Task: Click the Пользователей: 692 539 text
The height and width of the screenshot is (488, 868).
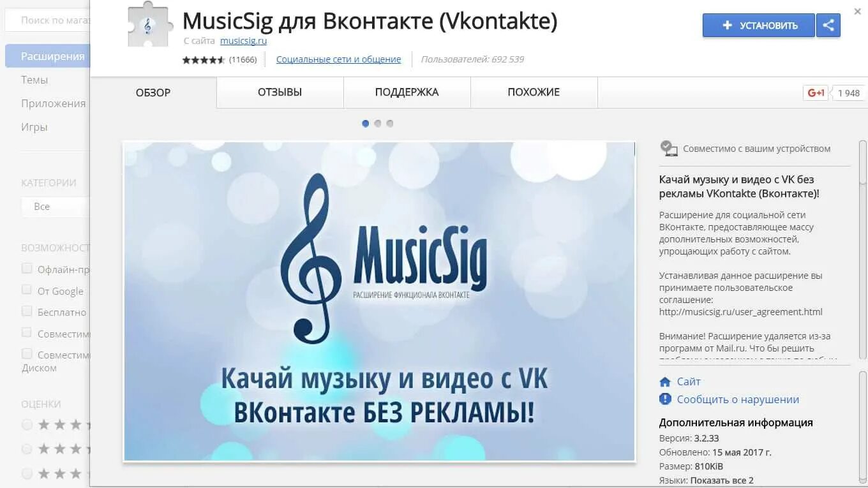Action: click(x=472, y=59)
